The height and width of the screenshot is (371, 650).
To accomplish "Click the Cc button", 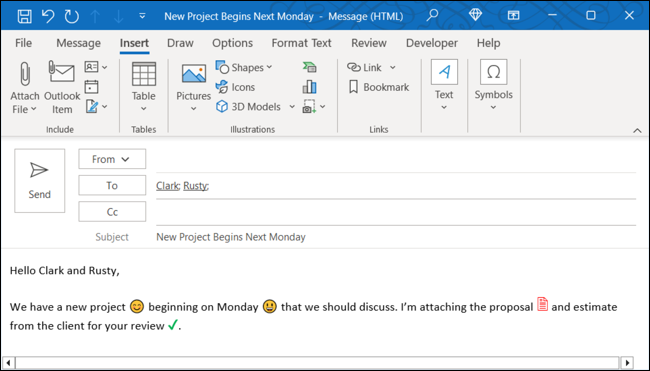I will 112,212.
